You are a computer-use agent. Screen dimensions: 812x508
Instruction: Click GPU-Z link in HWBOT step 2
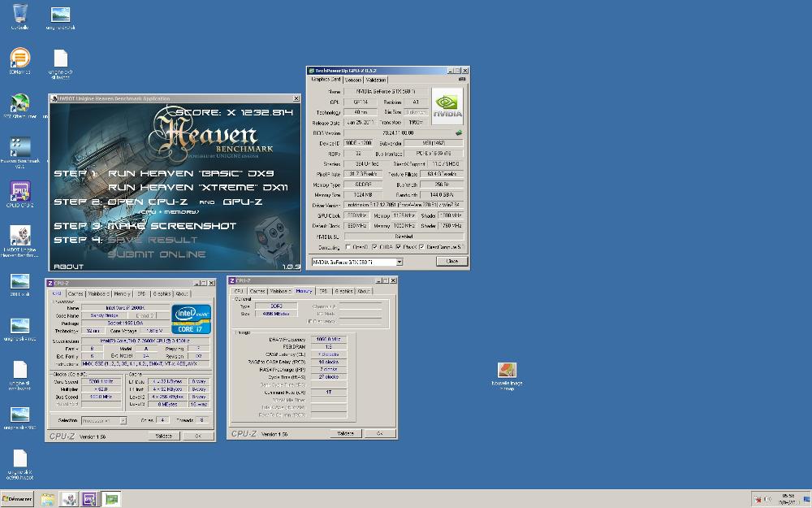[243, 202]
